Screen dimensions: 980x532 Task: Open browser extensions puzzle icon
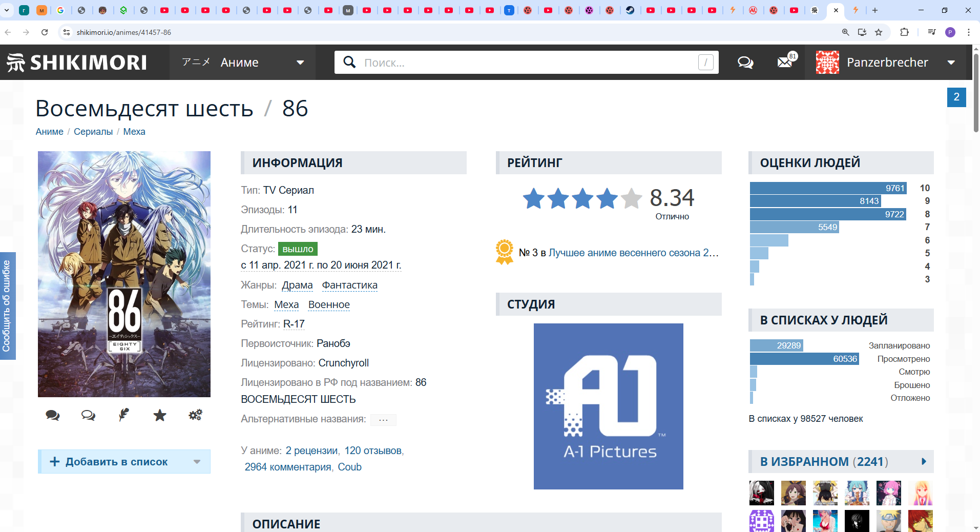[x=904, y=32]
